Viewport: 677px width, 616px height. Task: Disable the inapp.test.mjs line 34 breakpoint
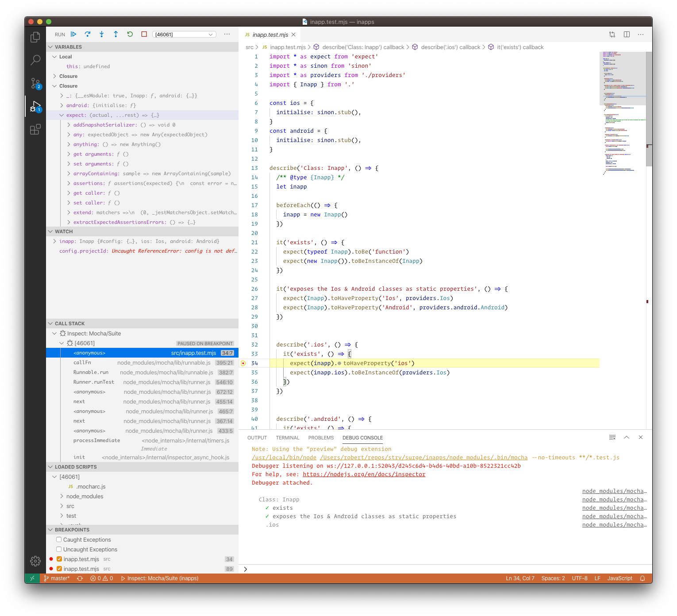pos(59,559)
